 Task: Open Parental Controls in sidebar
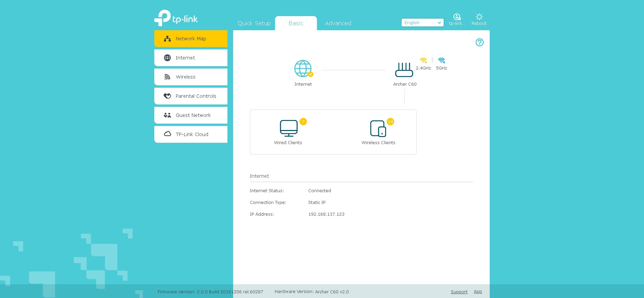click(x=191, y=96)
